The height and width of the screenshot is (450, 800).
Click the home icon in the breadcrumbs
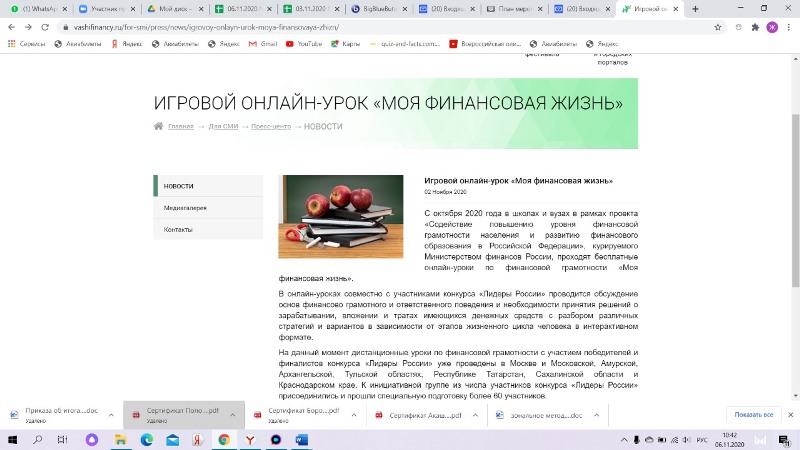pyautogui.click(x=158, y=126)
